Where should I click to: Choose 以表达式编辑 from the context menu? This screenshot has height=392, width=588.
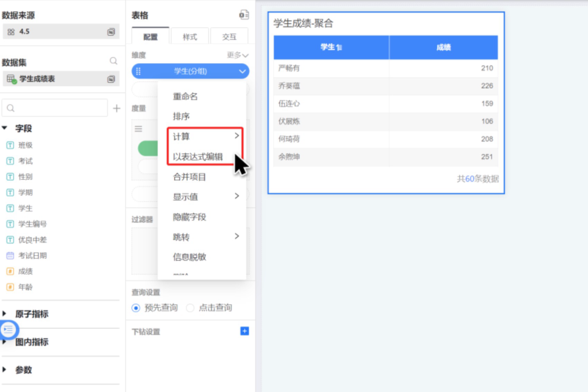tap(198, 157)
